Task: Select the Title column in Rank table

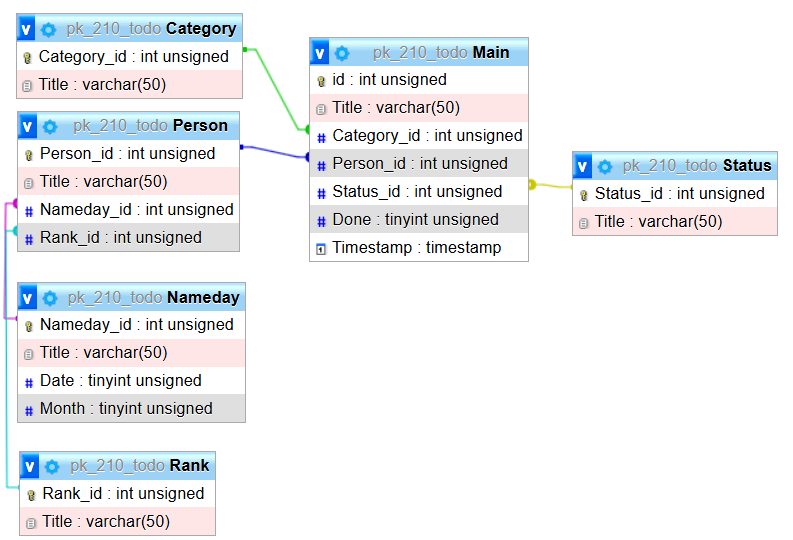Action: (106, 522)
